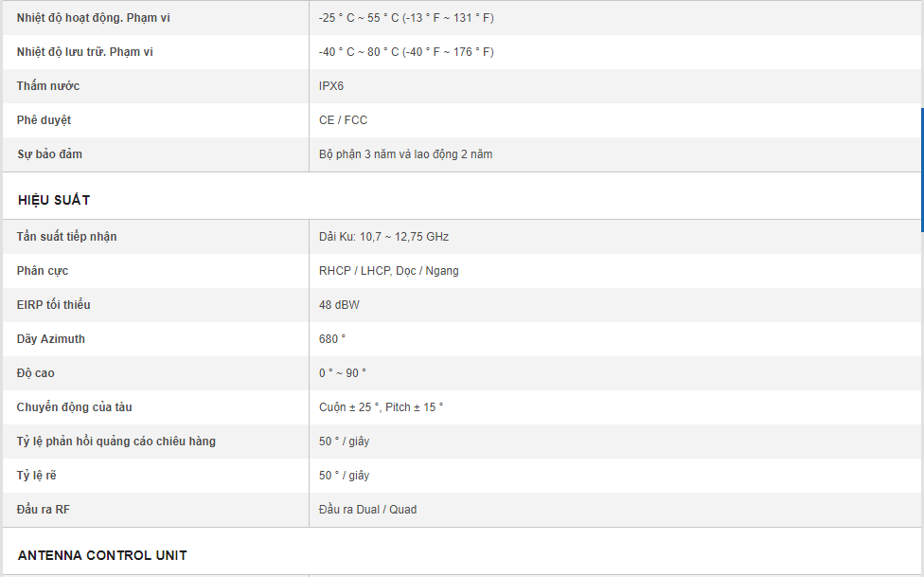Select the Nhiệt độ lưu trữ. Phạm vi label
This screenshot has height=577, width=924.
pos(84,52)
